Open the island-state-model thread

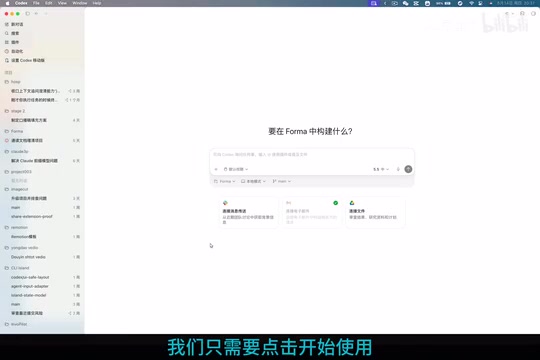pos(43,295)
